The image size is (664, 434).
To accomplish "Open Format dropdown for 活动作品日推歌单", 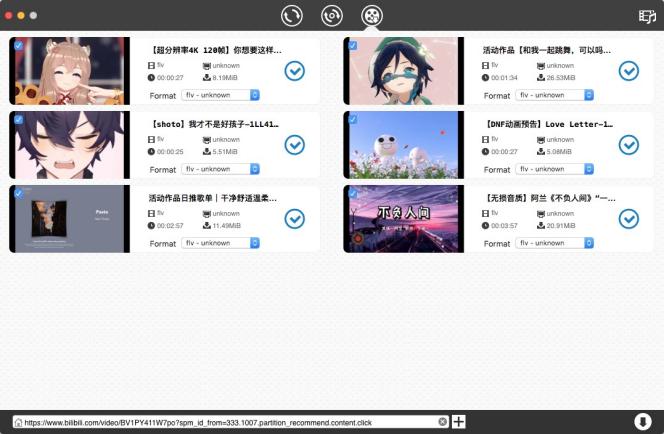I will (220, 243).
